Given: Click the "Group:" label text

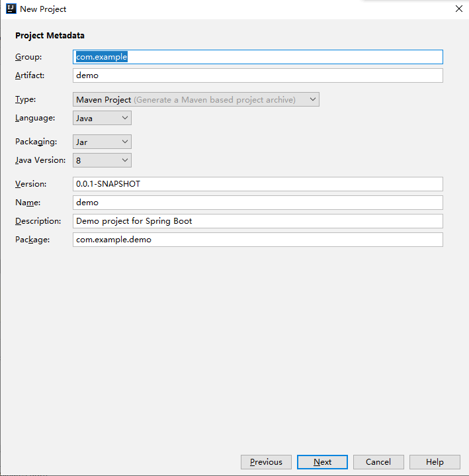Looking at the screenshot, I should pyautogui.click(x=28, y=57).
